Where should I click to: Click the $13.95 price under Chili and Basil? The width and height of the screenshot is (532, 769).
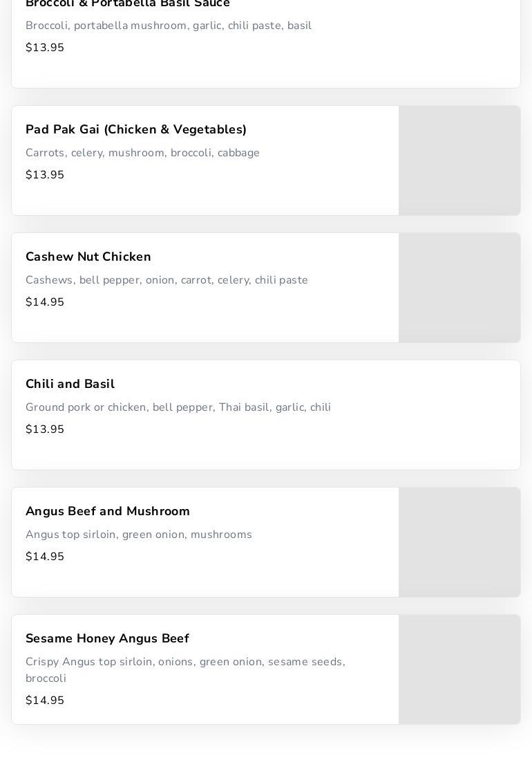coord(45,430)
